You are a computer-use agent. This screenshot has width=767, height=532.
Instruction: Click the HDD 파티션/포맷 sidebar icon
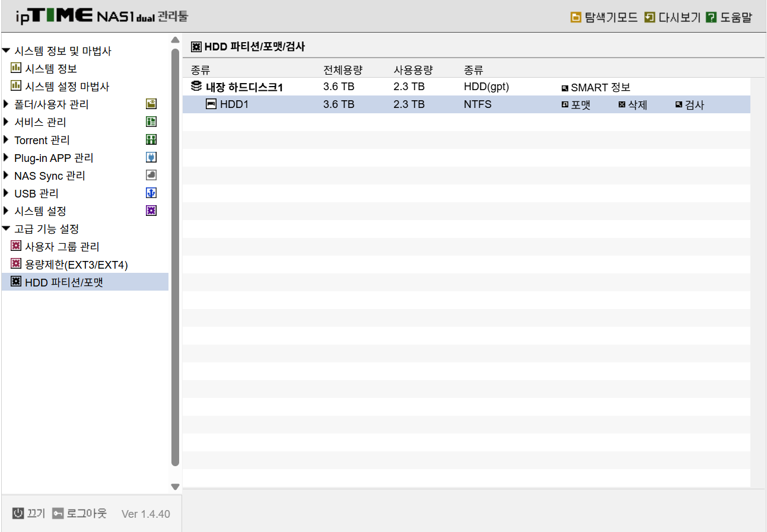coord(16,281)
